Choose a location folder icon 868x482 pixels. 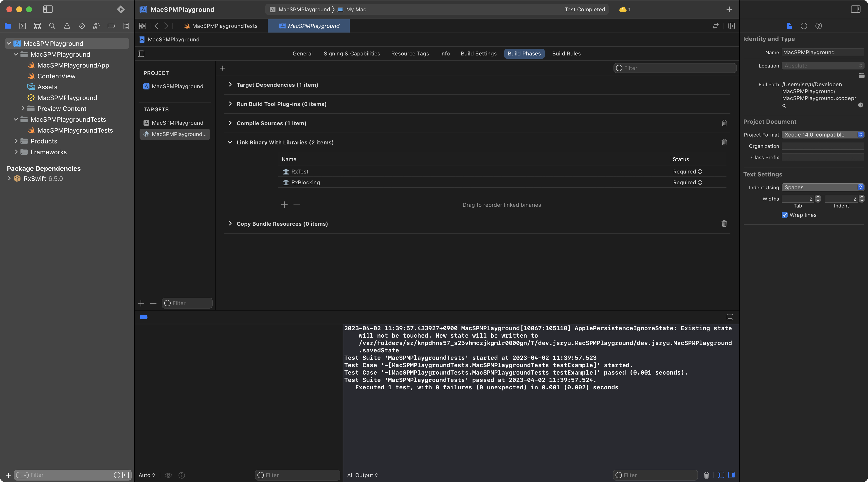click(x=861, y=75)
